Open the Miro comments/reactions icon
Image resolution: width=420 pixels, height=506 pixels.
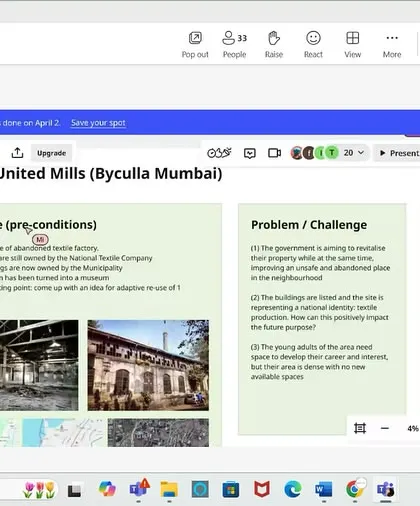coord(250,153)
